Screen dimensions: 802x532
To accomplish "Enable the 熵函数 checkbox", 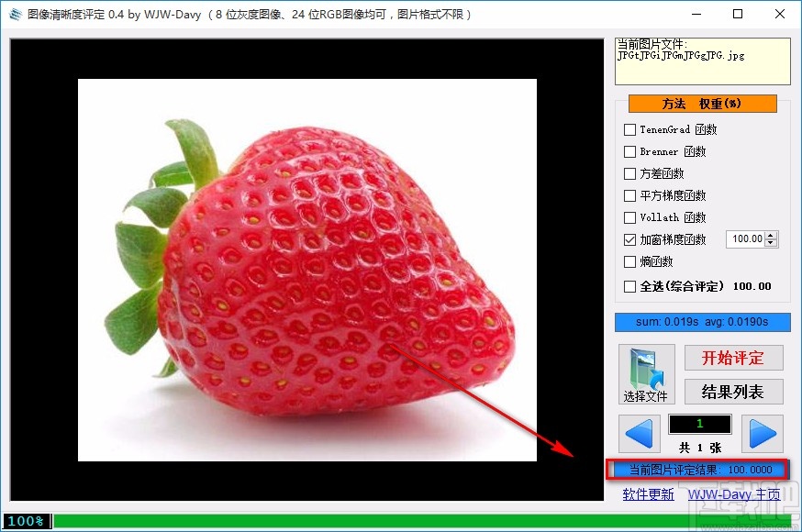I will [x=629, y=261].
